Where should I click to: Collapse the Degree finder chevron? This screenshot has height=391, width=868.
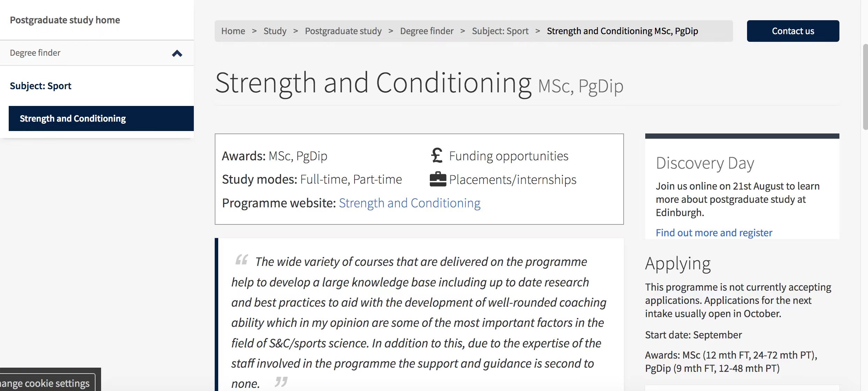pos(177,53)
